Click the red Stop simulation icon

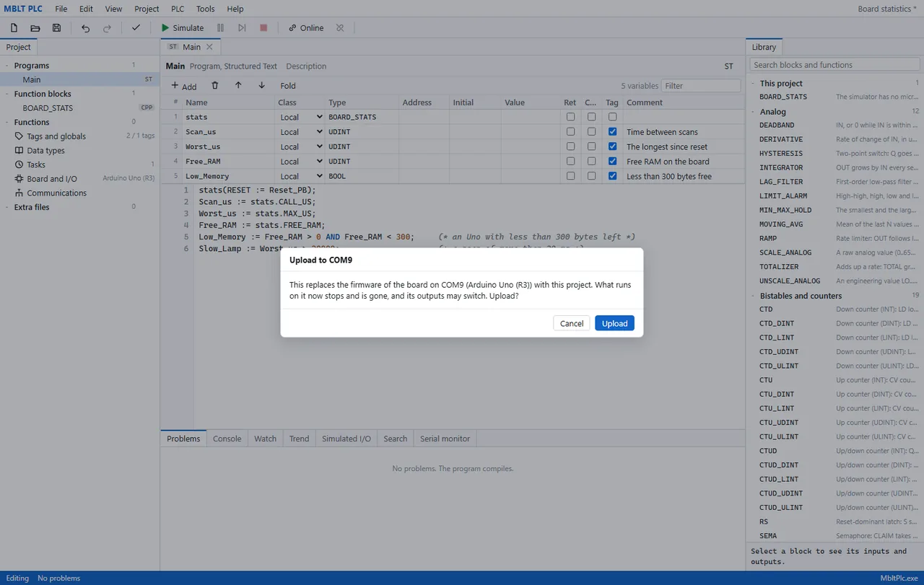click(x=263, y=28)
